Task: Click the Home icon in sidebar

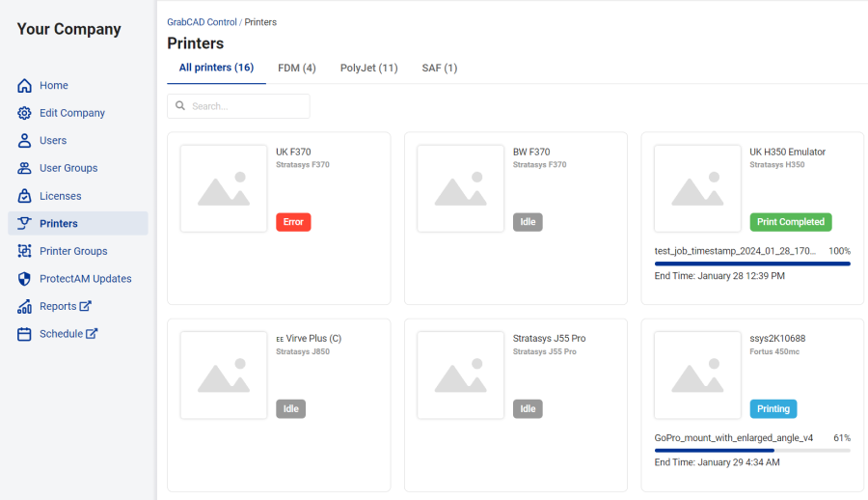Action: click(25, 86)
